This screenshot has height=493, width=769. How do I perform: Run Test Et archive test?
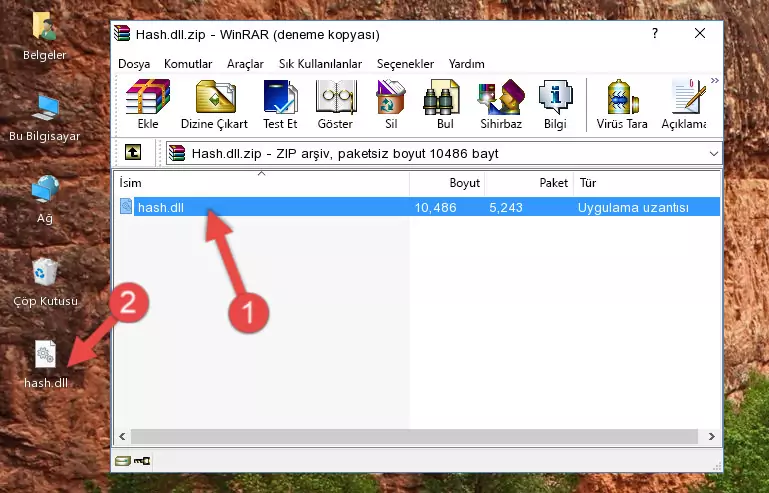(x=280, y=104)
